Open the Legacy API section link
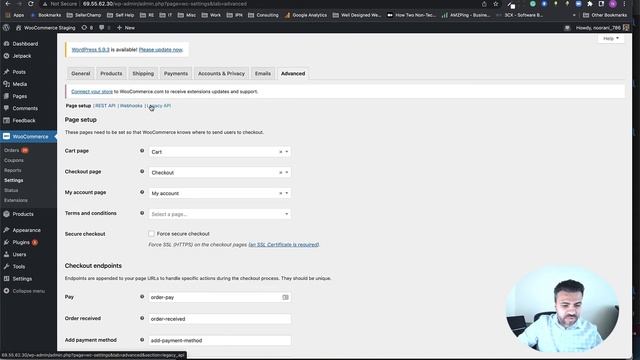 pyautogui.click(x=159, y=106)
